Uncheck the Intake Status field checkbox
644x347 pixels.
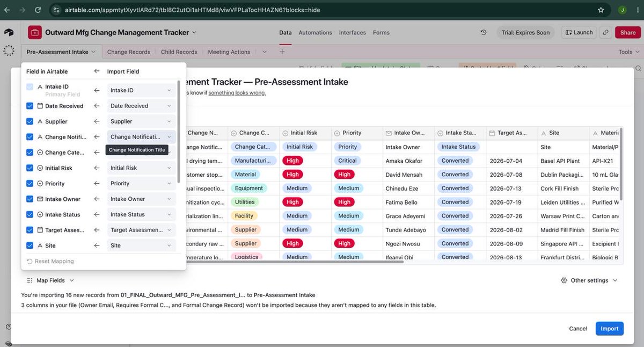pos(30,214)
